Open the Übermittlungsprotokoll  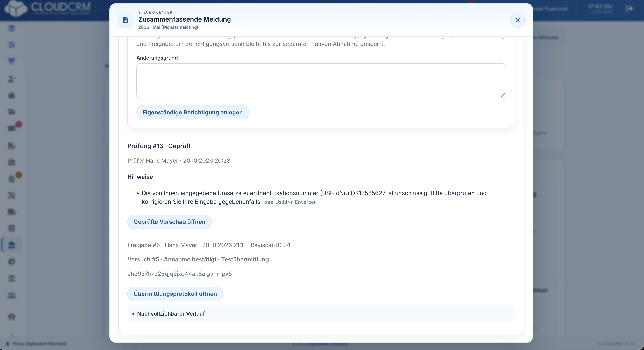click(175, 294)
